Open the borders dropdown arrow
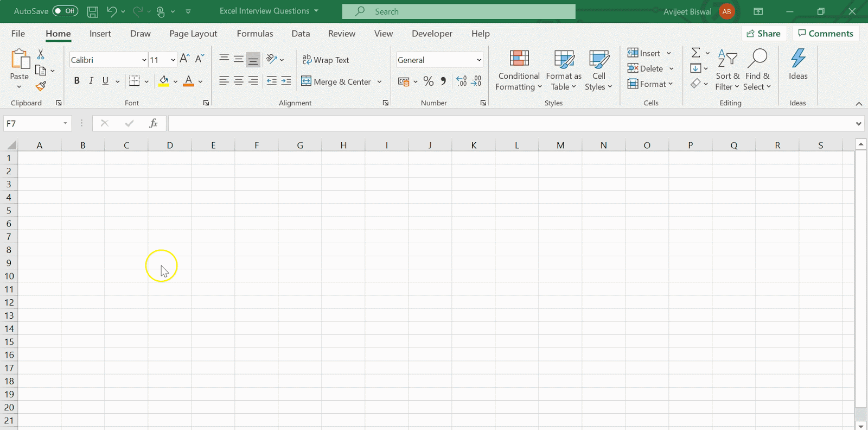Screen dimensions: 868x430 click(146, 81)
